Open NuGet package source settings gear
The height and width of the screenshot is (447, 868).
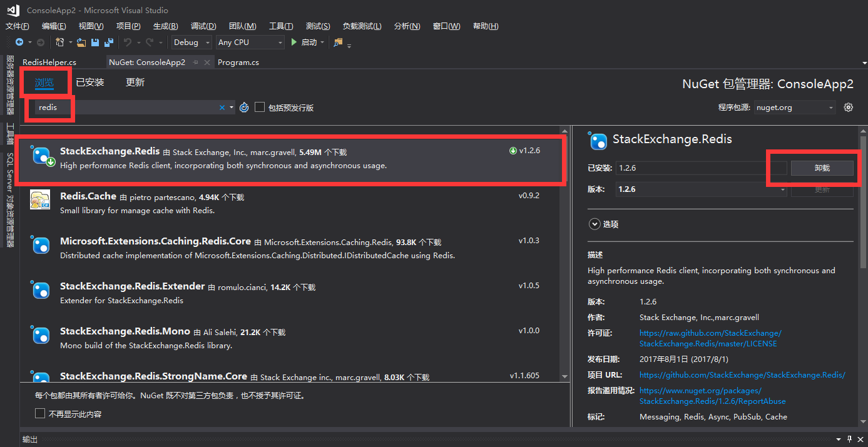click(x=849, y=108)
